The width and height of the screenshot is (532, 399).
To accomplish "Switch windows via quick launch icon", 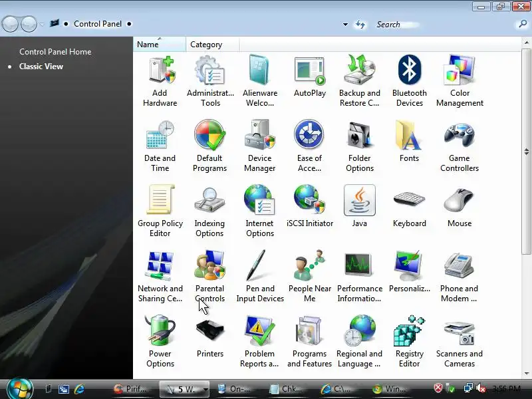I will coord(63,389).
